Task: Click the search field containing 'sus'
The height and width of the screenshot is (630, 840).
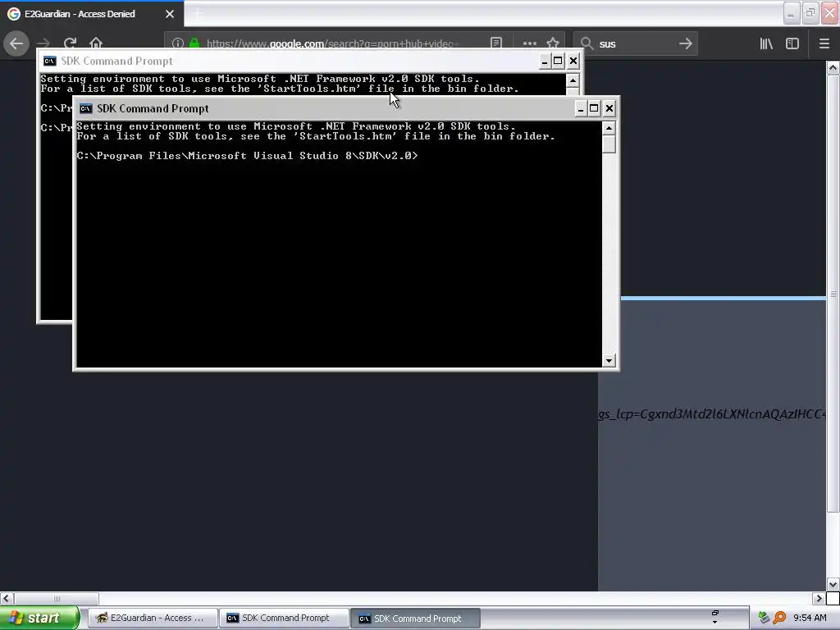Action: pos(637,43)
